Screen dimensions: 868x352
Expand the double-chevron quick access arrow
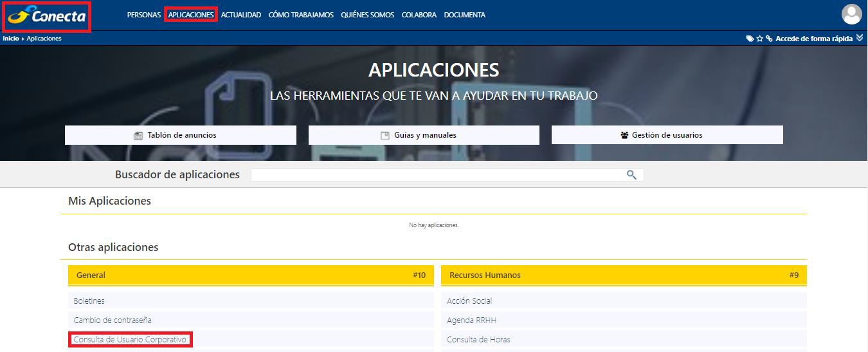pyautogui.click(x=860, y=39)
